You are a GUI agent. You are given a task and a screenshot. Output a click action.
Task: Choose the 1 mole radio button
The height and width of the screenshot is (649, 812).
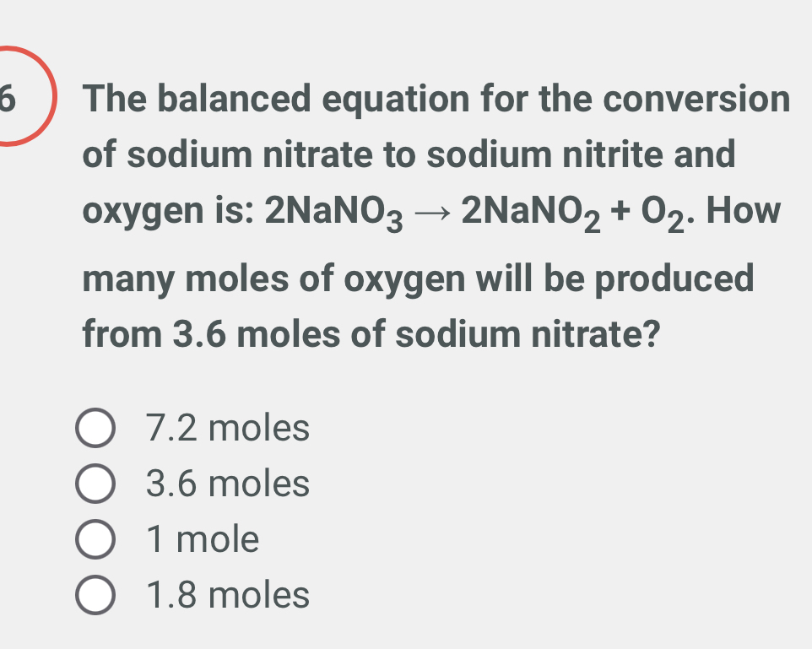(x=95, y=539)
